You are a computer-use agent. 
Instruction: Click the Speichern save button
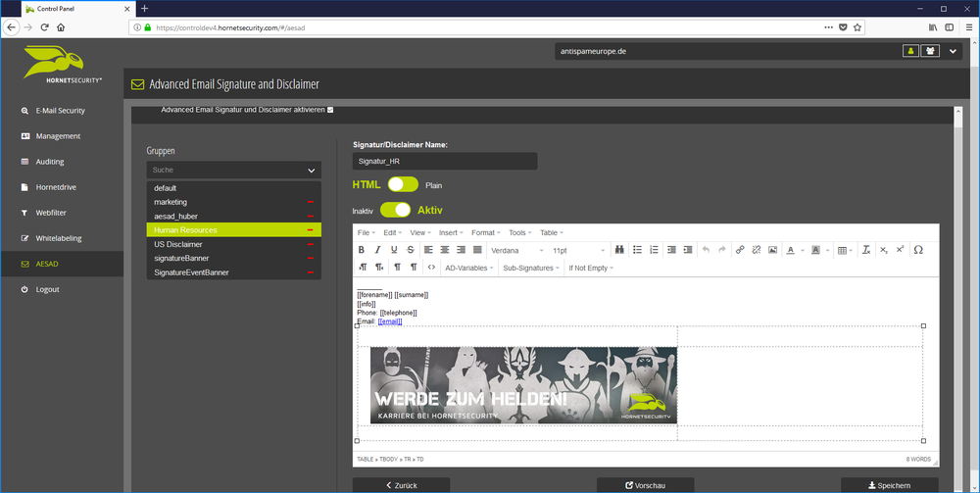(890, 485)
